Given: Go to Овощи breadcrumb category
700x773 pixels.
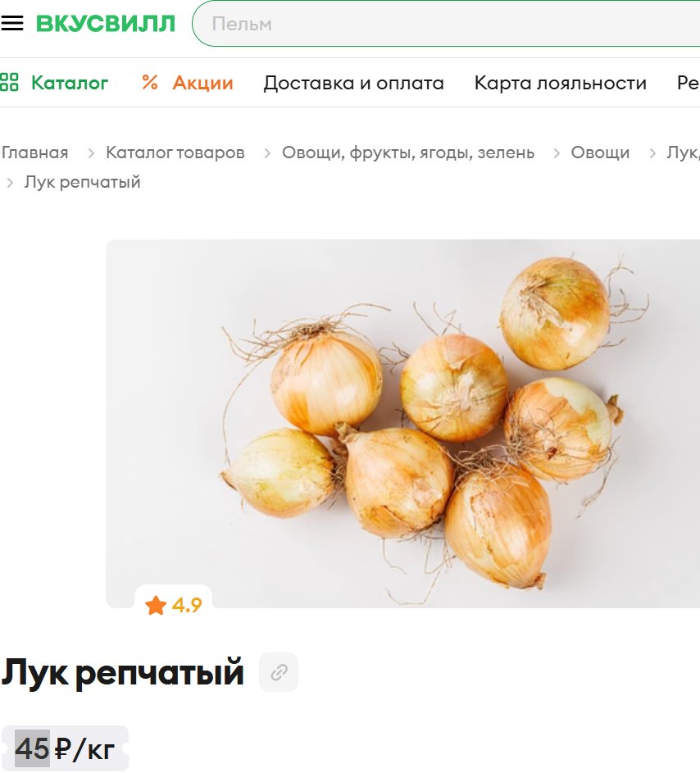Looking at the screenshot, I should (x=600, y=152).
